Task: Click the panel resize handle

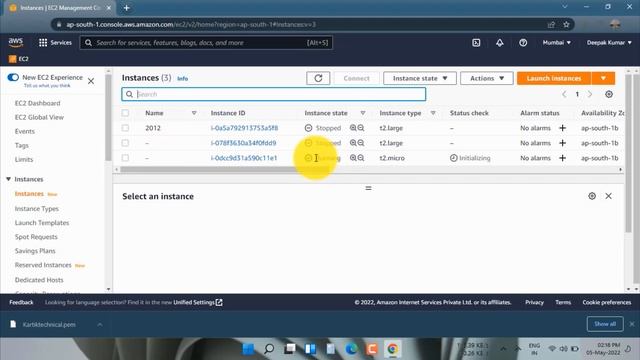Action: coord(368,188)
